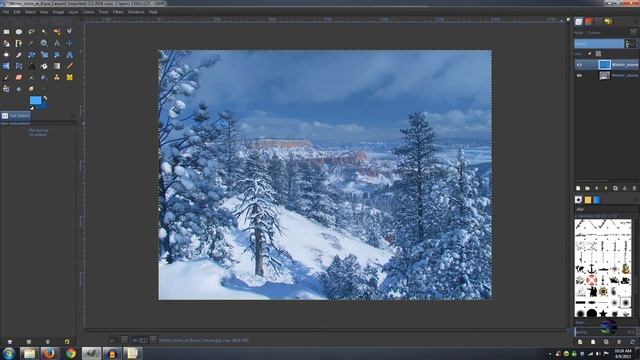Adjust the brush Spacing slider
The height and width of the screenshot is (360, 640).
[x=606, y=332]
